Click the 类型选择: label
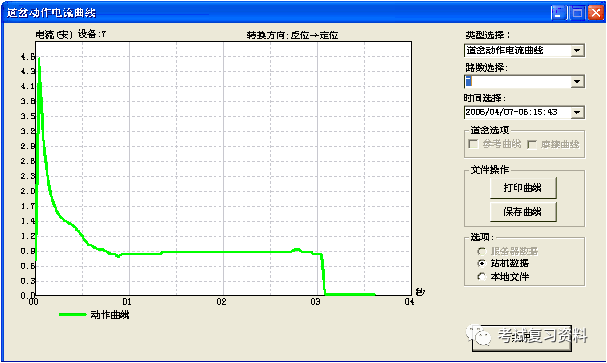This screenshot has width=607, height=363. click(488, 35)
